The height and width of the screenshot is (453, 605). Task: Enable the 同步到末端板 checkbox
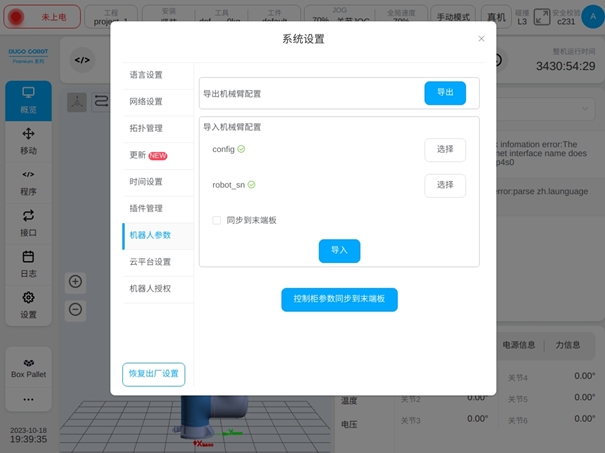point(217,220)
